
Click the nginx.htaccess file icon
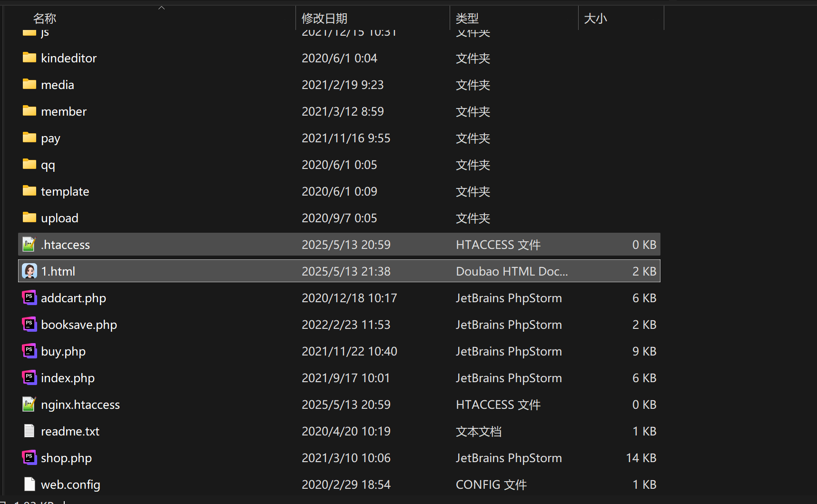pos(29,405)
